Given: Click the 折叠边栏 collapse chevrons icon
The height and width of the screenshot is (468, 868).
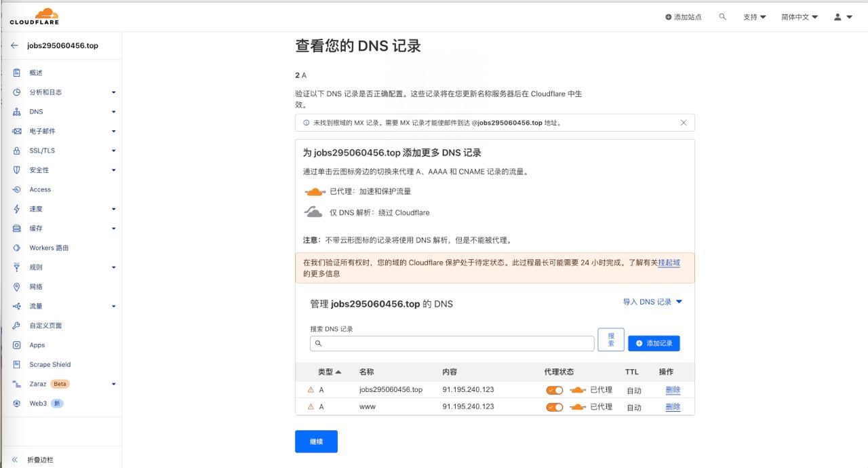Looking at the screenshot, I should (x=15, y=460).
